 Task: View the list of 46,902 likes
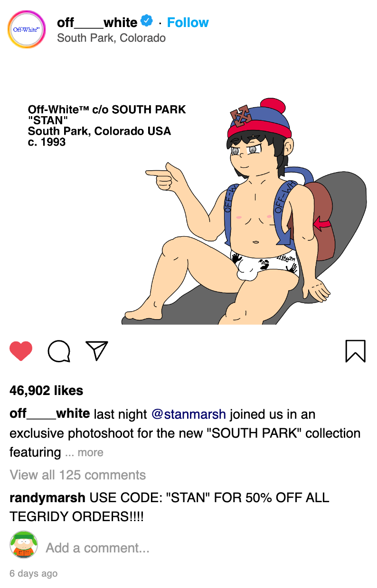click(46, 391)
